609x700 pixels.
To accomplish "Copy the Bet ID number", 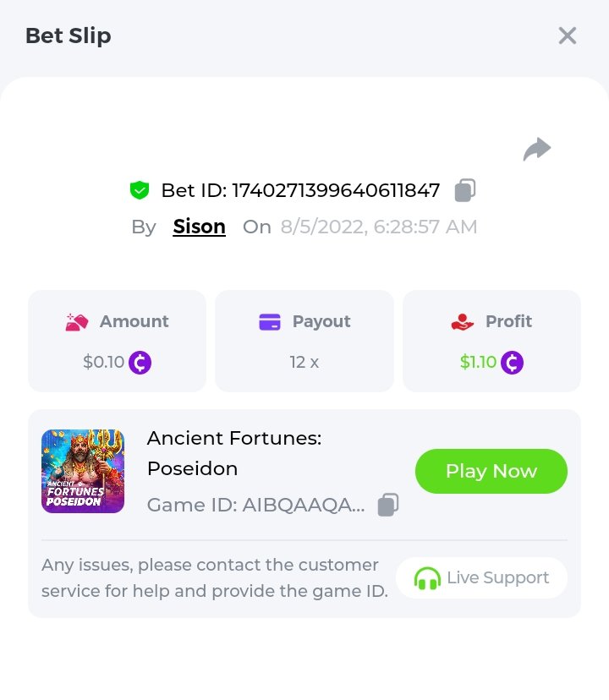I will pyautogui.click(x=465, y=190).
